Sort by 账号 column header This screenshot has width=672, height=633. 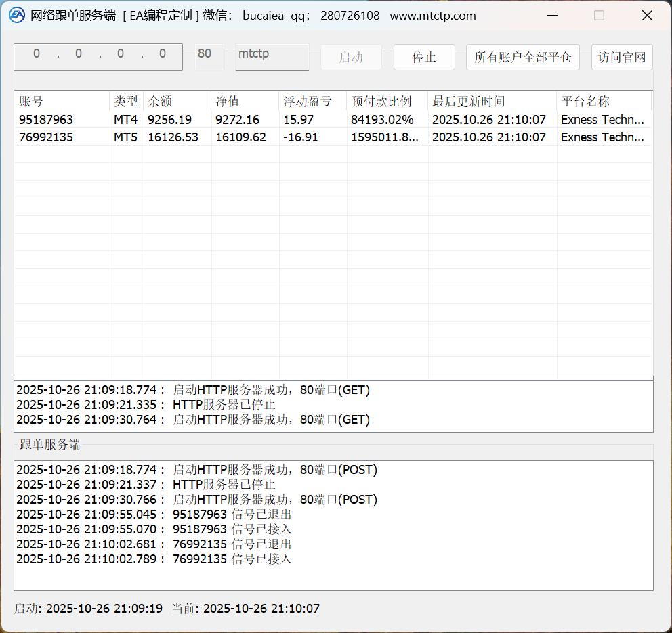coord(61,102)
